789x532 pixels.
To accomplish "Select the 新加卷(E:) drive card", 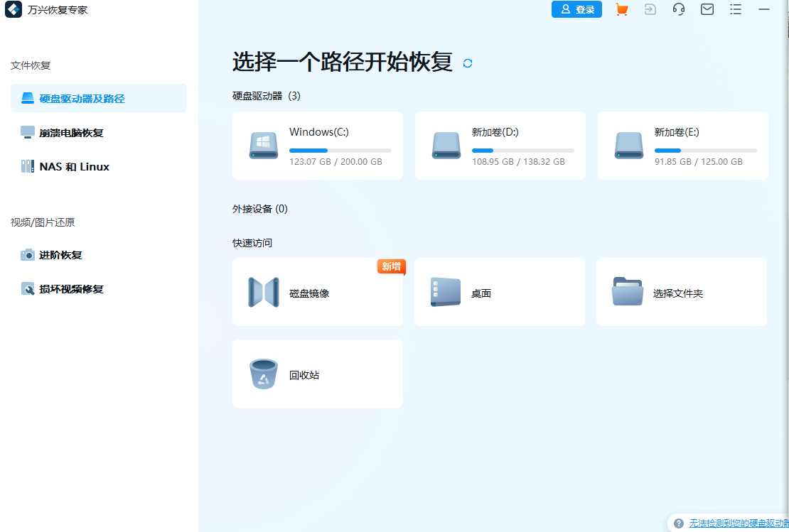I will [x=682, y=146].
